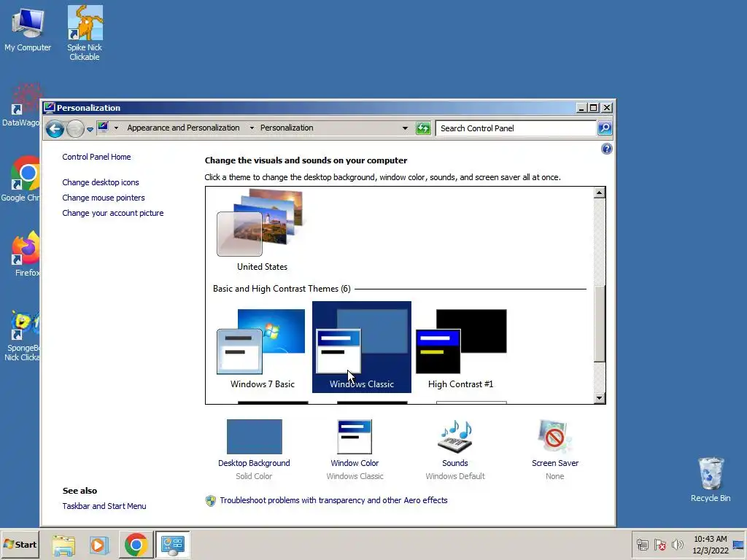747x560 pixels.
Task: Open Change mouse pointers link
Action: click(104, 198)
